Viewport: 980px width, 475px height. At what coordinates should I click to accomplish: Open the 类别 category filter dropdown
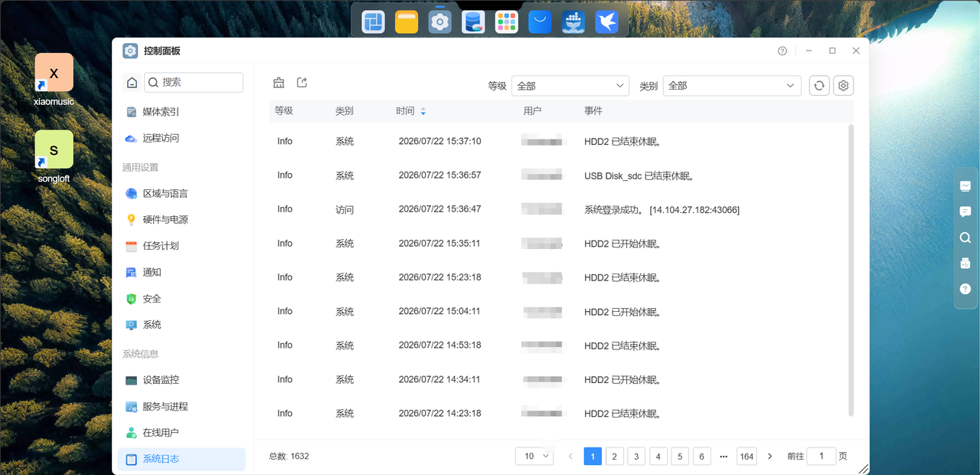tap(732, 86)
